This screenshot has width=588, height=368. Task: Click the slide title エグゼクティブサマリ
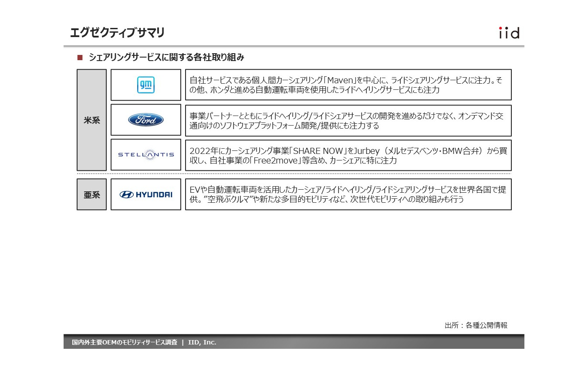[117, 33]
